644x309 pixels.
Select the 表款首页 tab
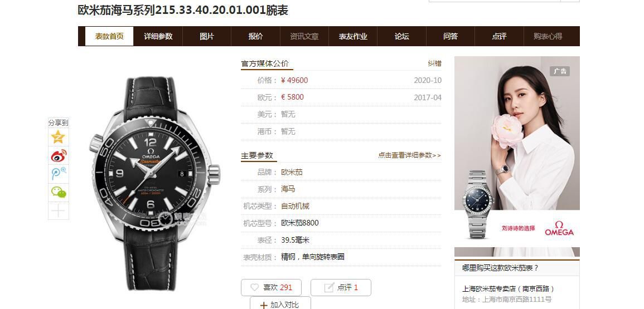(x=109, y=36)
